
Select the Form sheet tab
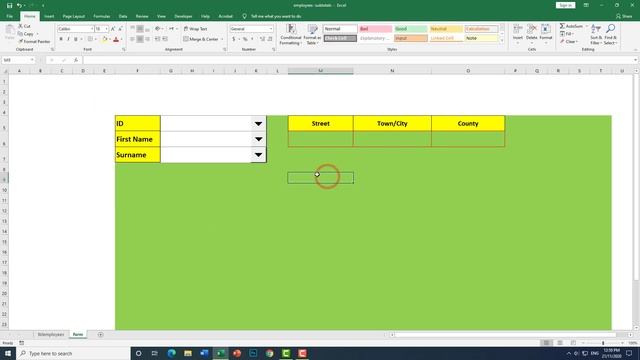[78, 334]
